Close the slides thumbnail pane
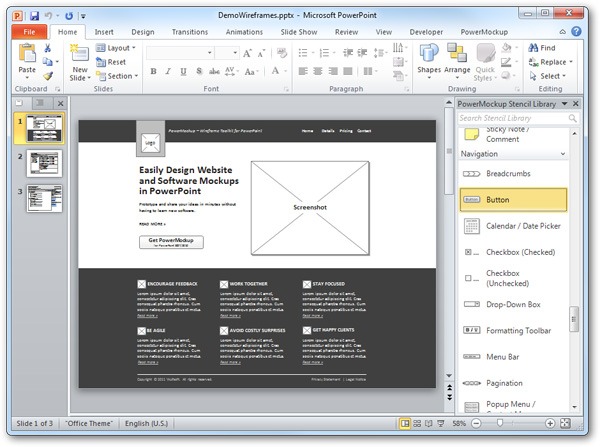Image resolution: width=600 pixels, height=447 pixels. click(x=60, y=103)
